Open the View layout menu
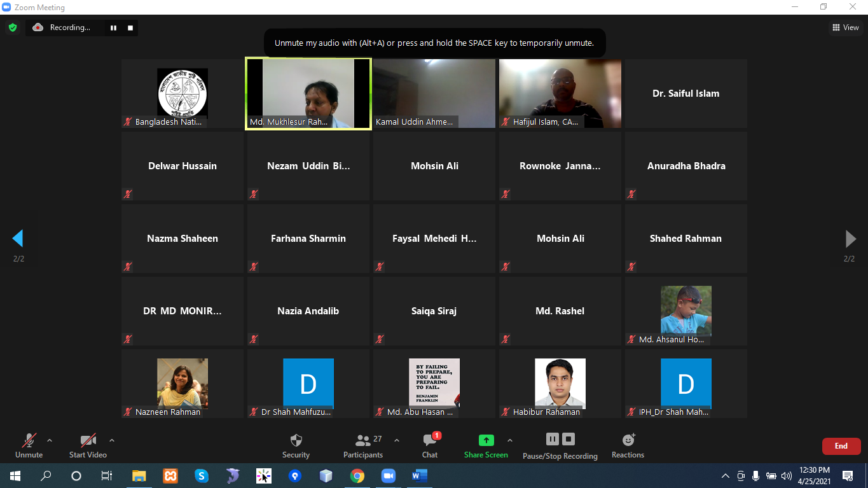Image resolution: width=868 pixels, height=488 pixels. tap(846, 27)
